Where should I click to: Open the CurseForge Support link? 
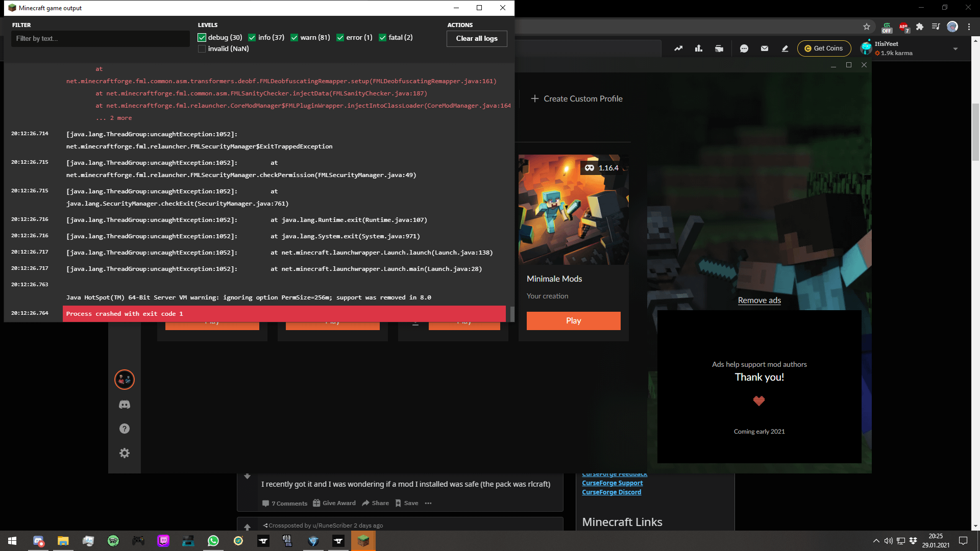click(x=612, y=483)
